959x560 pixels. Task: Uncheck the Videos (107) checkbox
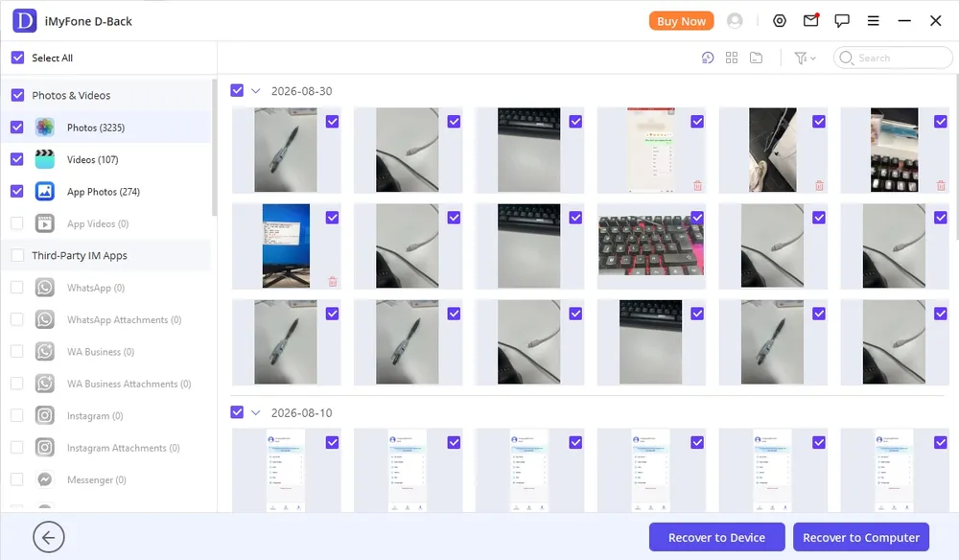click(x=17, y=159)
